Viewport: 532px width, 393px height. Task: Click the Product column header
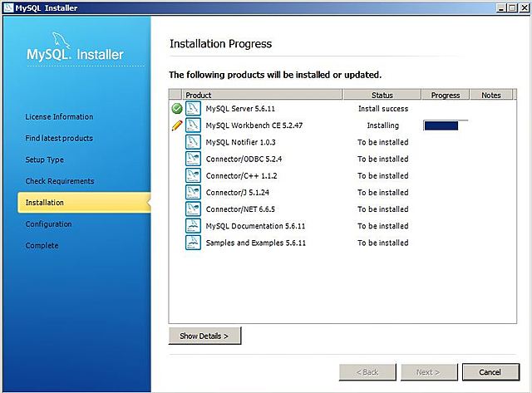click(x=262, y=95)
